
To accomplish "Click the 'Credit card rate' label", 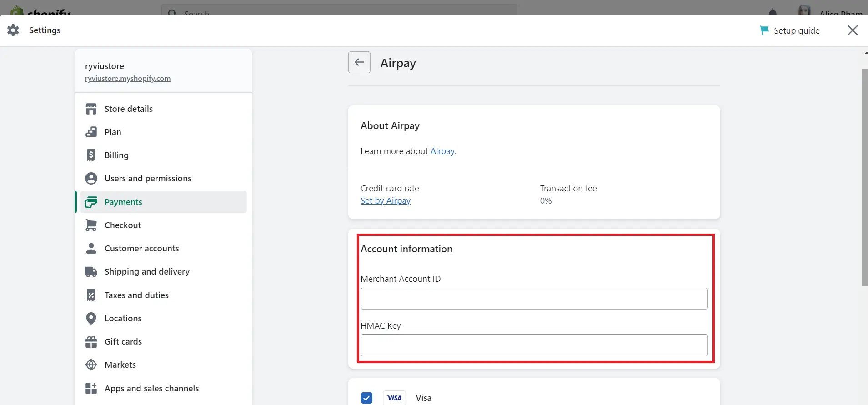I will (390, 189).
